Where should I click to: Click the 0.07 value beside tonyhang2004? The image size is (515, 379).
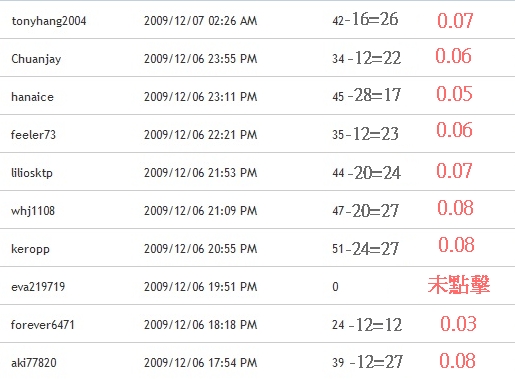pyautogui.click(x=455, y=21)
